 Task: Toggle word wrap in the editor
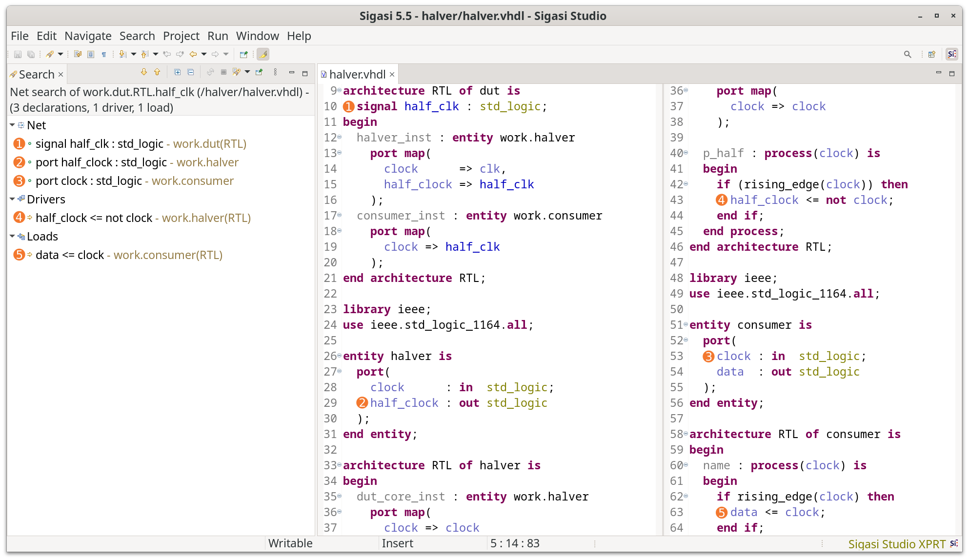tap(78, 54)
